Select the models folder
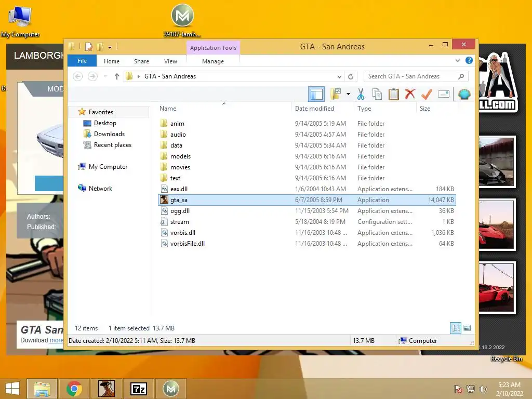This screenshot has height=399, width=532. pos(307,156)
